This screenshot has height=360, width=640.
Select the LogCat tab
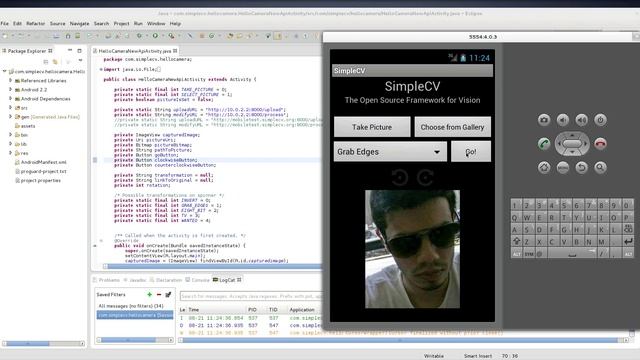coord(227,280)
